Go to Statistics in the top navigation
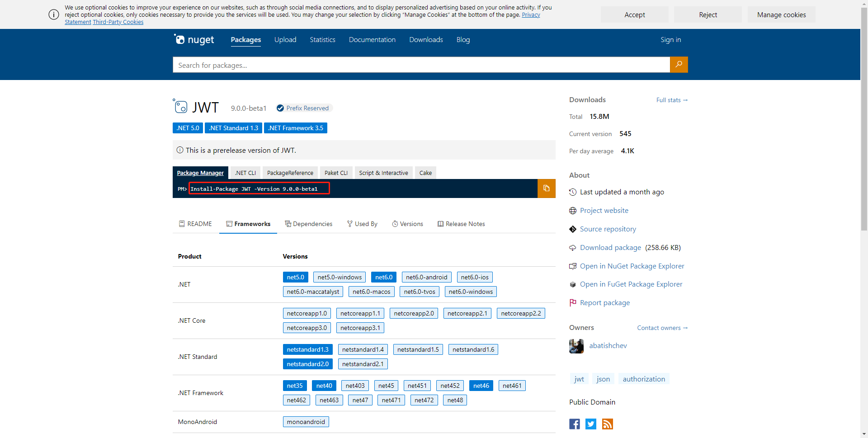 (x=323, y=40)
